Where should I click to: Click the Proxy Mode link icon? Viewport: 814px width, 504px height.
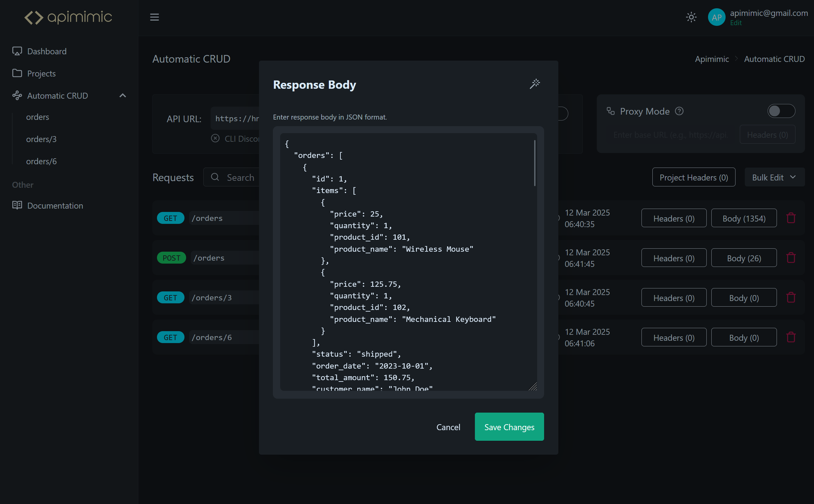point(610,111)
